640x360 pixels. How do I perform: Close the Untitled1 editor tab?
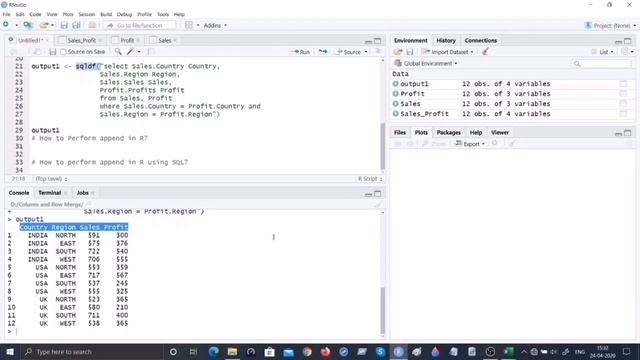click(x=47, y=40)
